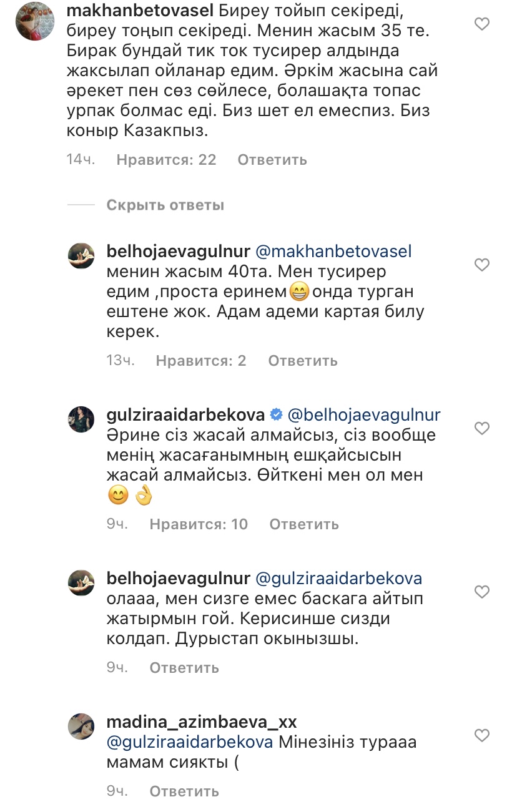Open madina_azimbaeva_xx's profile avatar
Image resolution: width=517 pixels, height=812 pixels.
point(81,726)
